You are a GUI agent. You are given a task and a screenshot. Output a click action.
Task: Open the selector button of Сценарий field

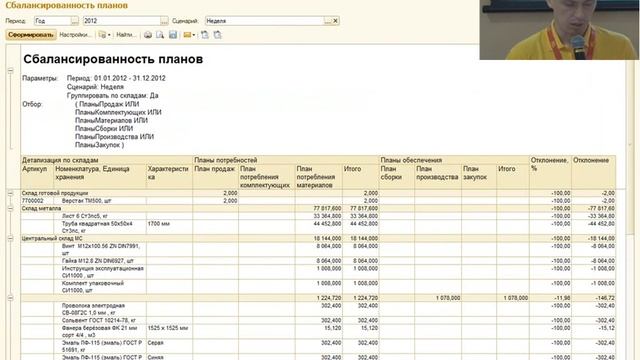[x=328, y=21]
